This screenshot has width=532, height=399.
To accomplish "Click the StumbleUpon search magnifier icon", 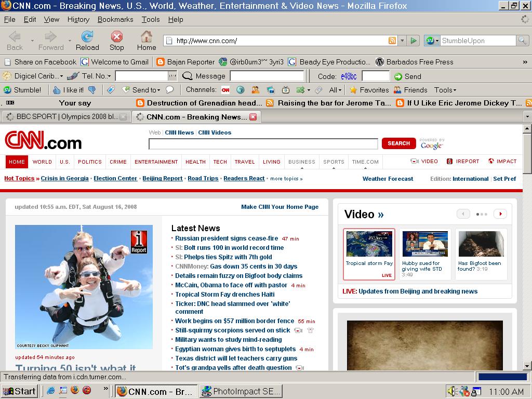I will 522,41.
